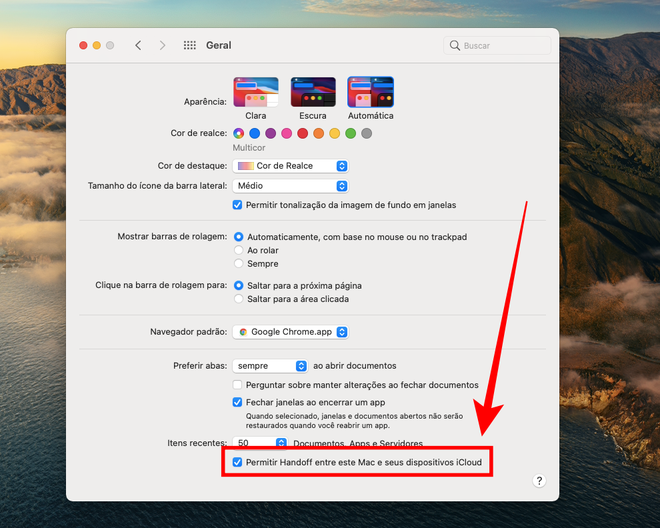This screenshot has height=528, width=660.
Task: Click the Google Chrome icon in the browser dropdown
Action: tap(243, 332)
